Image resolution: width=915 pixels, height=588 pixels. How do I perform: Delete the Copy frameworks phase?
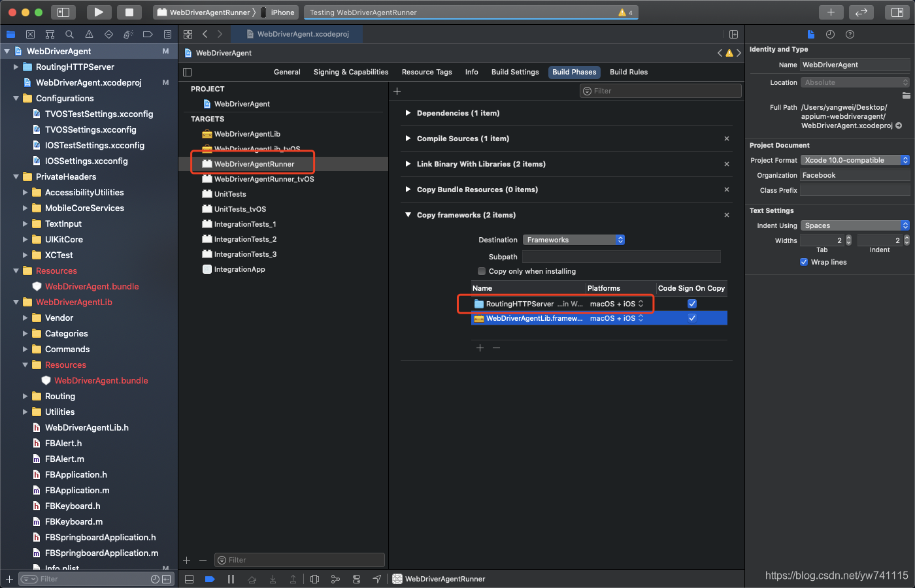727,215
